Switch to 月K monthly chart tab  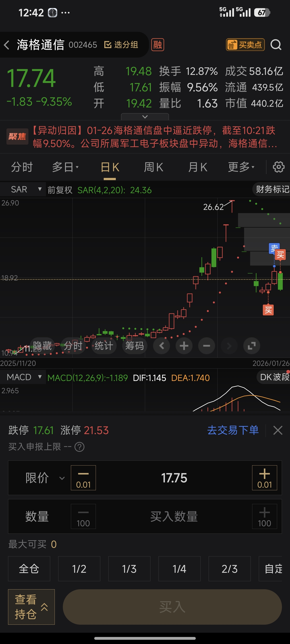[198, 167]
